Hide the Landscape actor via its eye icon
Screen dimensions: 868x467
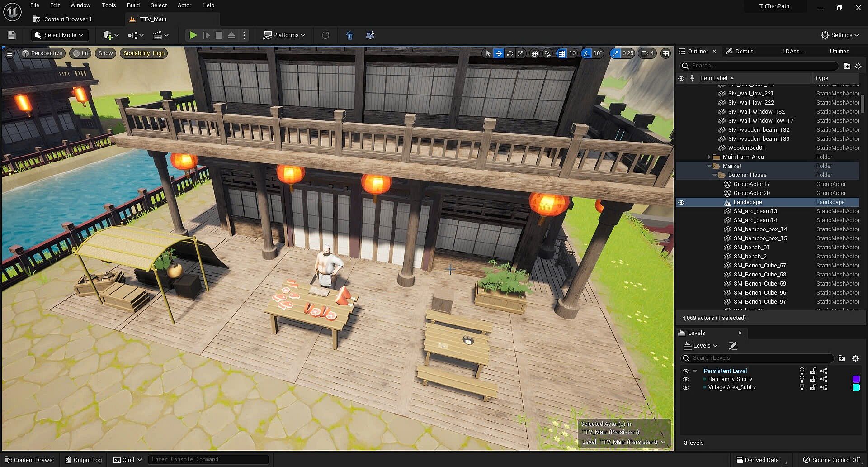coord(681,202)
